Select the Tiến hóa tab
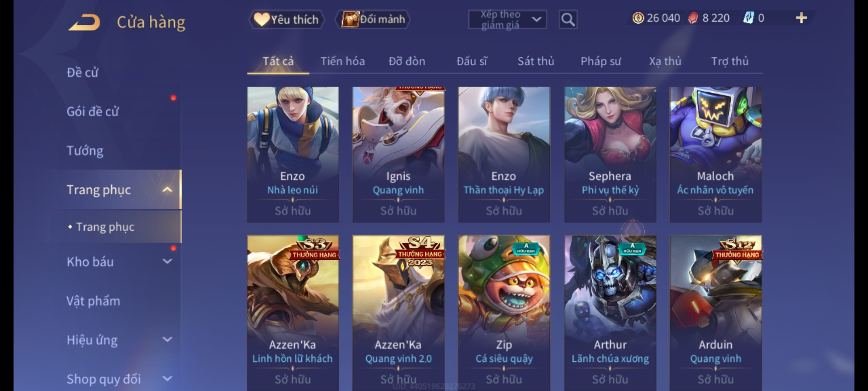Image resolution: width=868 pixels, height=391 pixels. (x=342, y=61)
